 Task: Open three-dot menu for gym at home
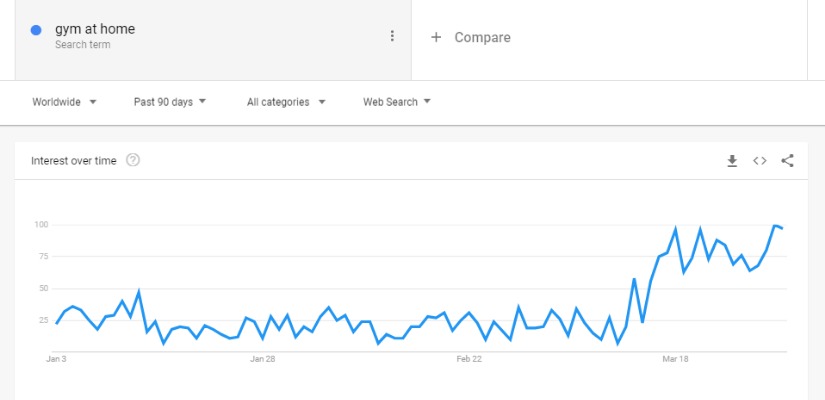click(392, 36)
